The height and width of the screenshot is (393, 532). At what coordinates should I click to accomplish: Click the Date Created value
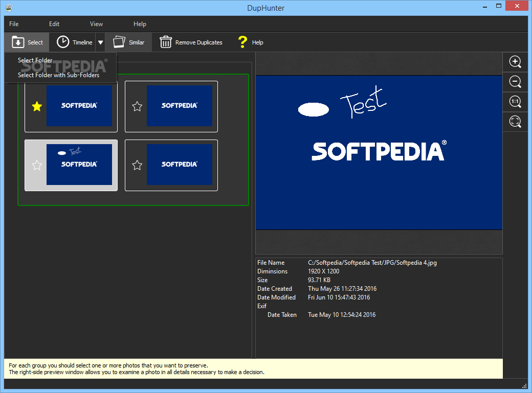[342, 289]
